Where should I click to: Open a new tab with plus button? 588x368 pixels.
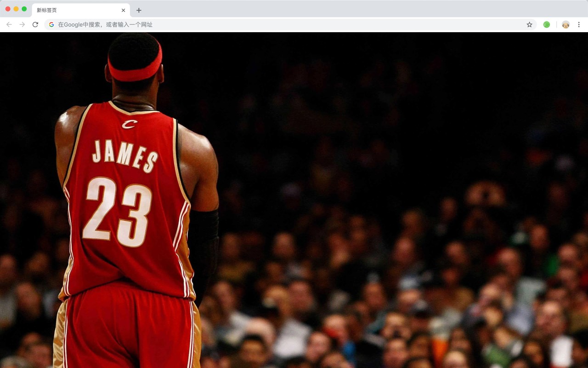coord(139,10)
